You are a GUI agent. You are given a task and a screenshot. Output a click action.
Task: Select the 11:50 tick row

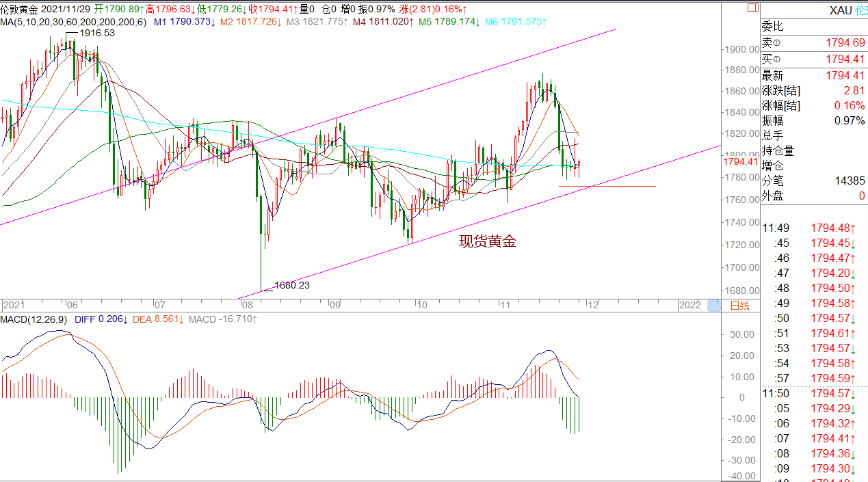tap(814, 393)
